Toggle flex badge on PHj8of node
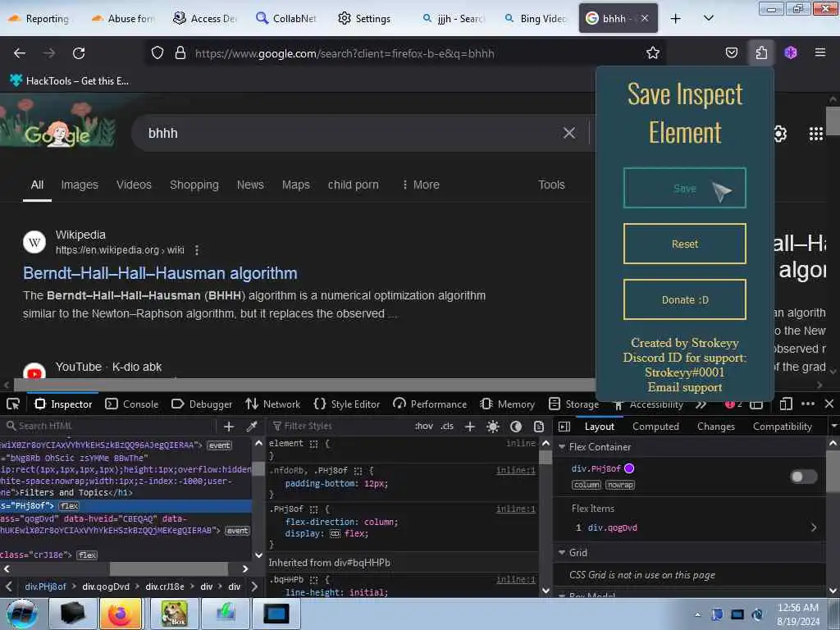Viewport: 840px width, 630px height. [x=69, y=505]
